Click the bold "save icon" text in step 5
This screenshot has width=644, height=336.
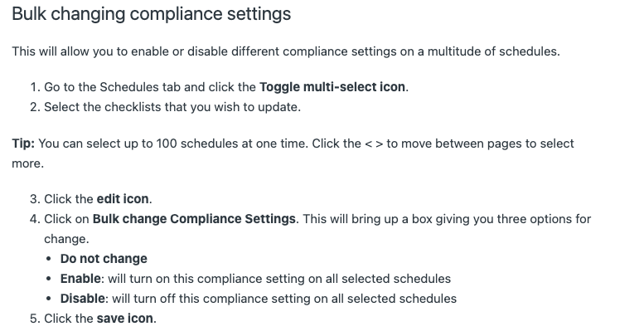tap(126, 319)
